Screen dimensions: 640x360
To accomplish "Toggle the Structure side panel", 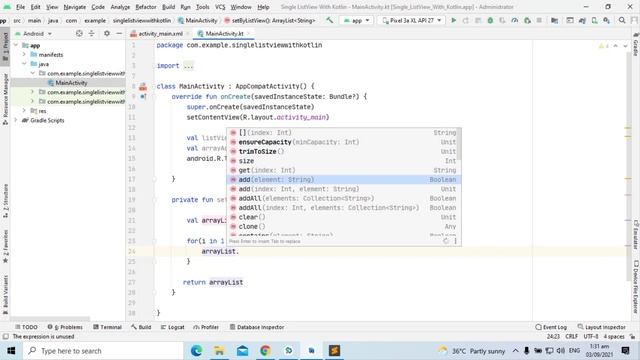I will coord(5,200).
